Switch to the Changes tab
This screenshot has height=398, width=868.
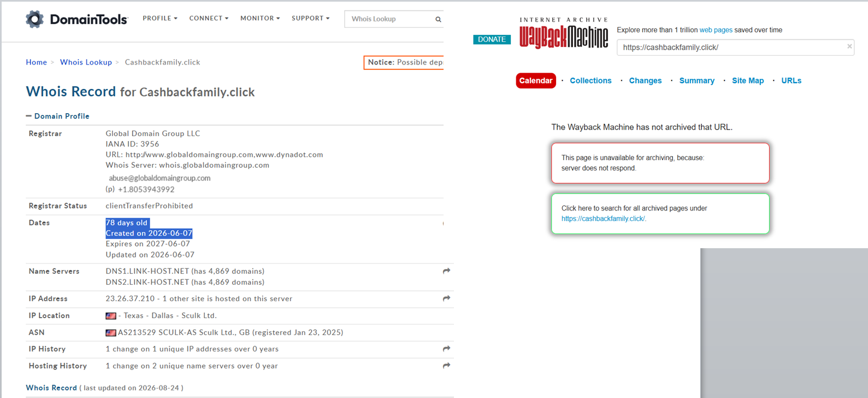[645, 80]
